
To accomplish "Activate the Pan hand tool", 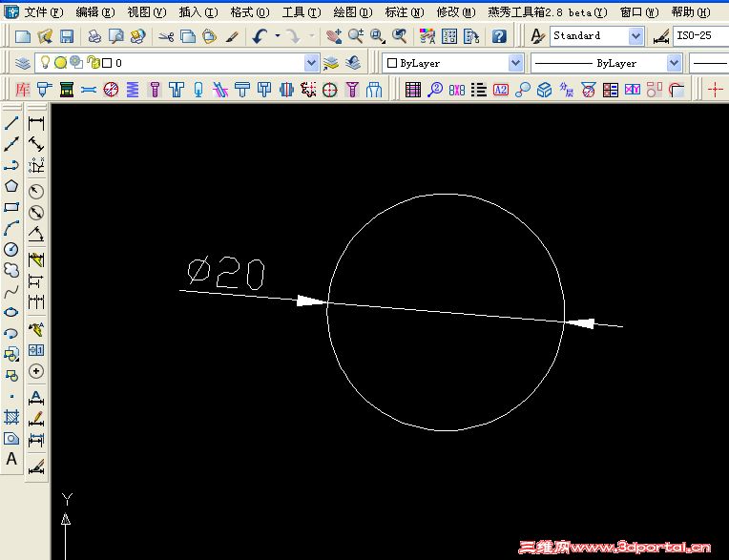I will [x=334, y=36].
